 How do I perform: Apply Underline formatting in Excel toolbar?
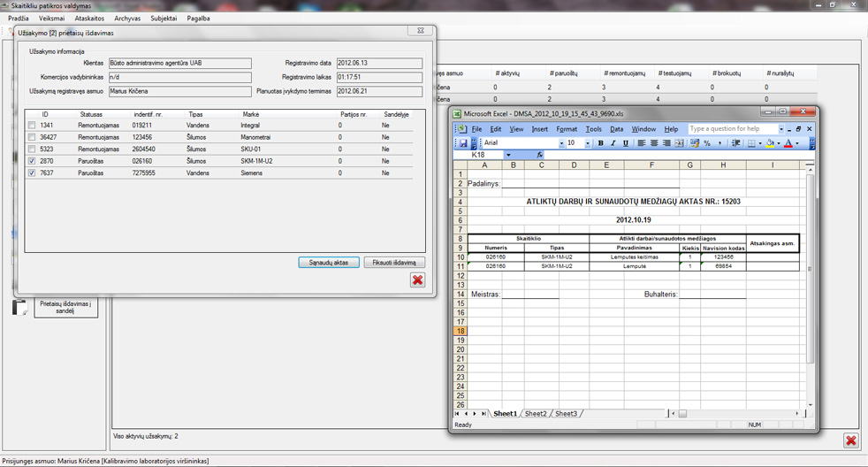point(625,143)
